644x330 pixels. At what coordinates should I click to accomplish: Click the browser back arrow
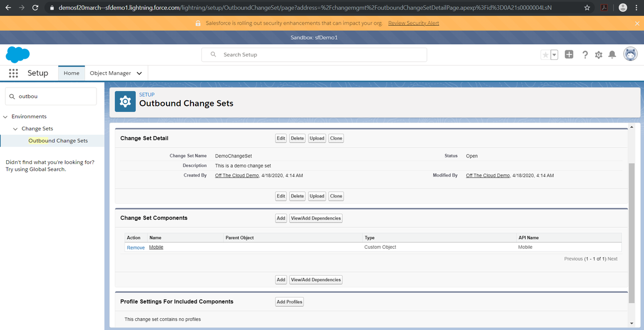pos(8,7)
